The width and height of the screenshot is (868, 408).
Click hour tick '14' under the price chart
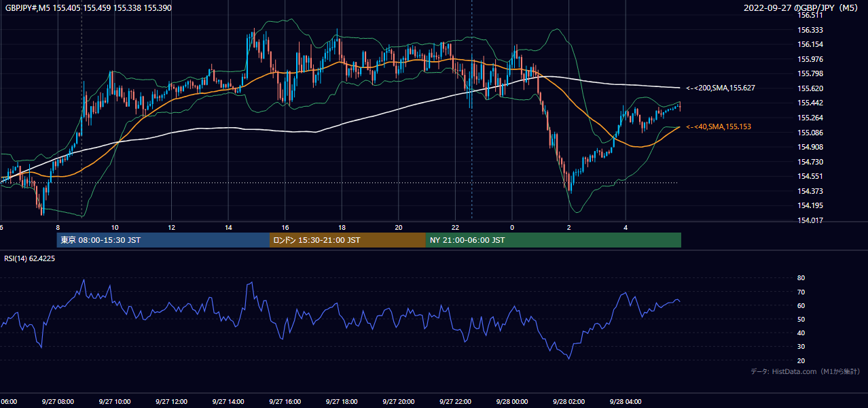tap(228, 228)
